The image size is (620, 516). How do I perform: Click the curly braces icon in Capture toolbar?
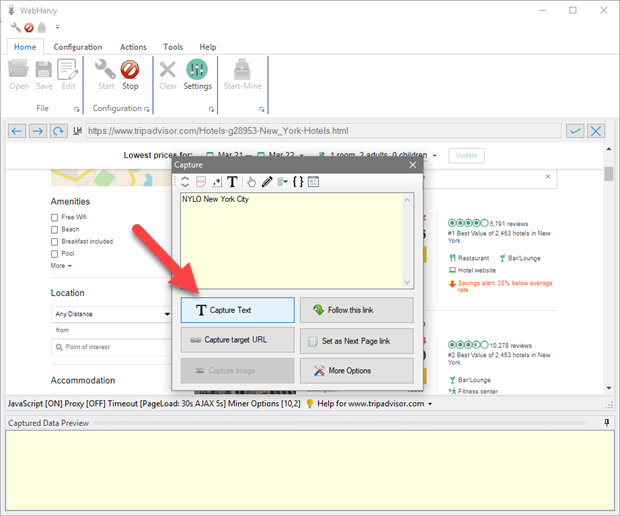pyautogui.click(x=297, y=182)
